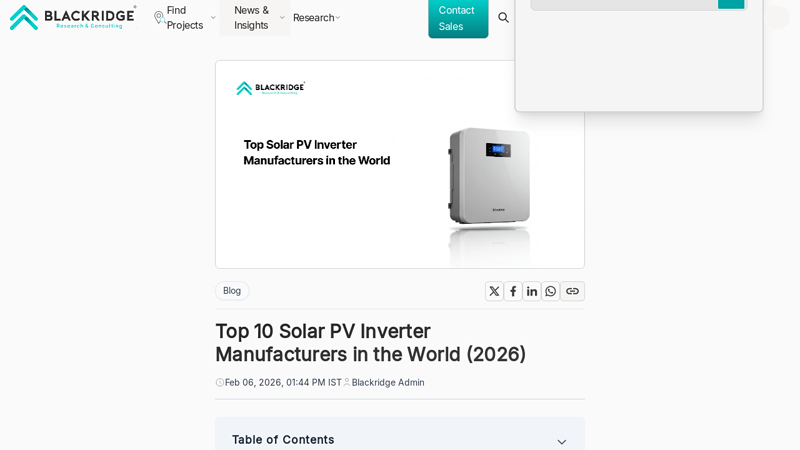The image size is (800, 450).
Task: Share article on LinkedIn
Action: pos(532,291)
